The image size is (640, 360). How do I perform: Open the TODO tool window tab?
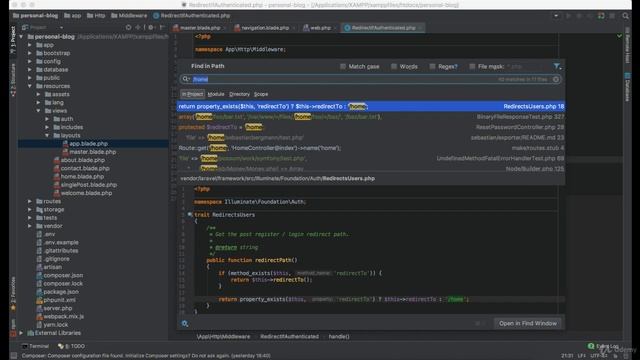(x=72, y=346)
